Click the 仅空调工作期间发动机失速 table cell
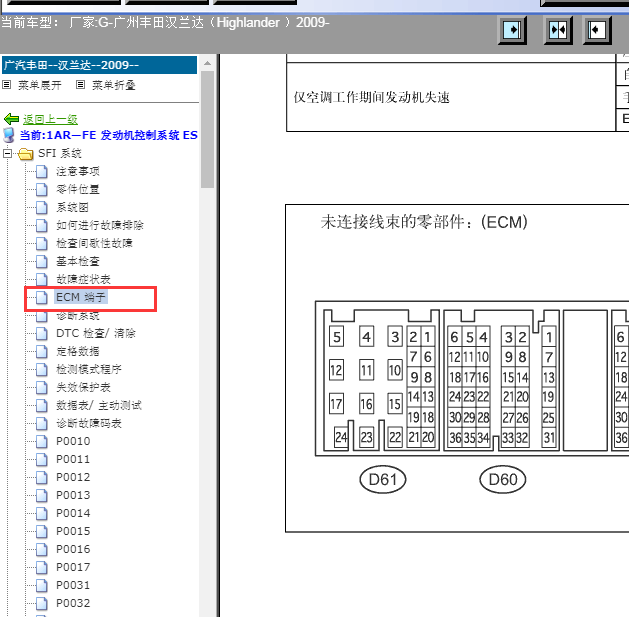The height and width of the screenshot is (617, 629). 451,97
